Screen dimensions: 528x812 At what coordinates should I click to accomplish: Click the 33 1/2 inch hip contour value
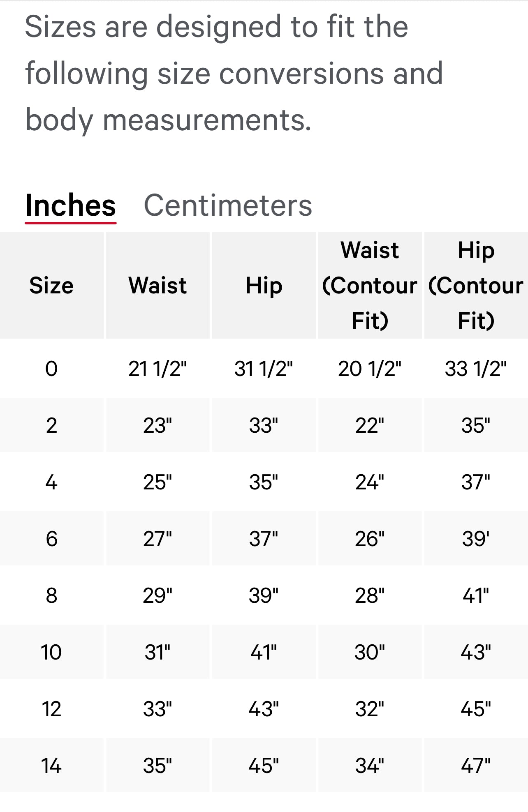(x=475, y=369)
